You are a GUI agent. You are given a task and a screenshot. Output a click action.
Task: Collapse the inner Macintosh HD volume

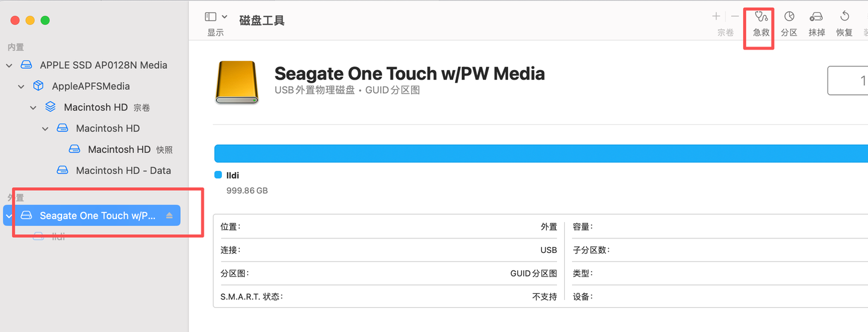[45, 129]
